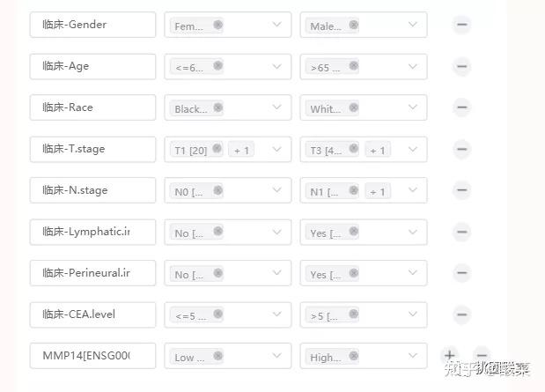
Task: Remove the Black... tag from Race row
Action: click(217, 107)
